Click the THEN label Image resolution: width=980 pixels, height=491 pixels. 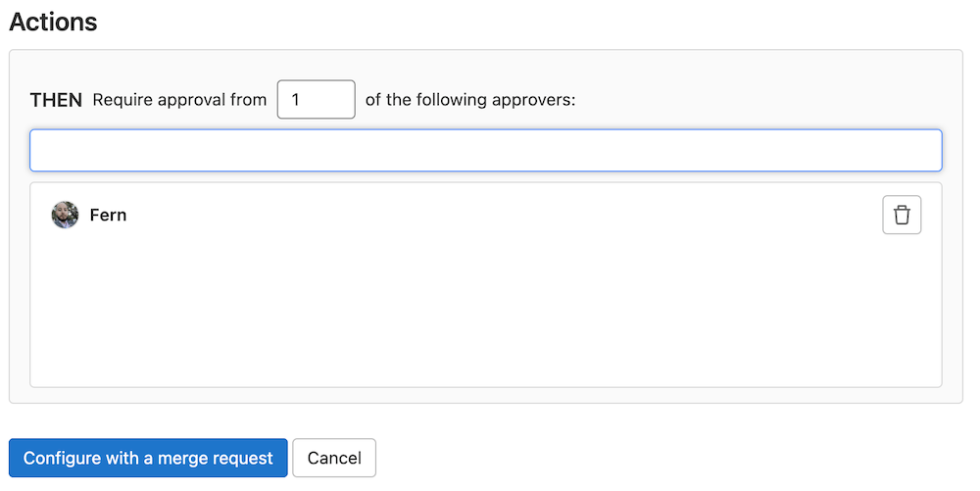56,100
